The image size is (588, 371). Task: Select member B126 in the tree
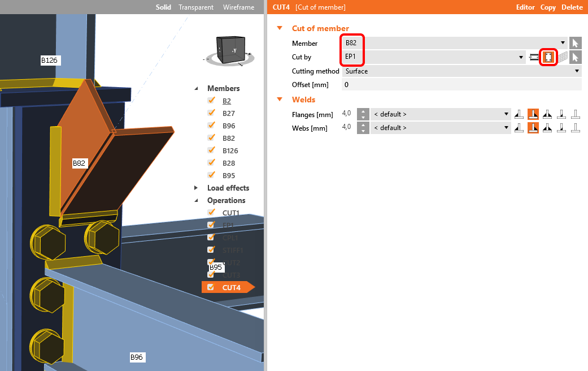(230, 150)
